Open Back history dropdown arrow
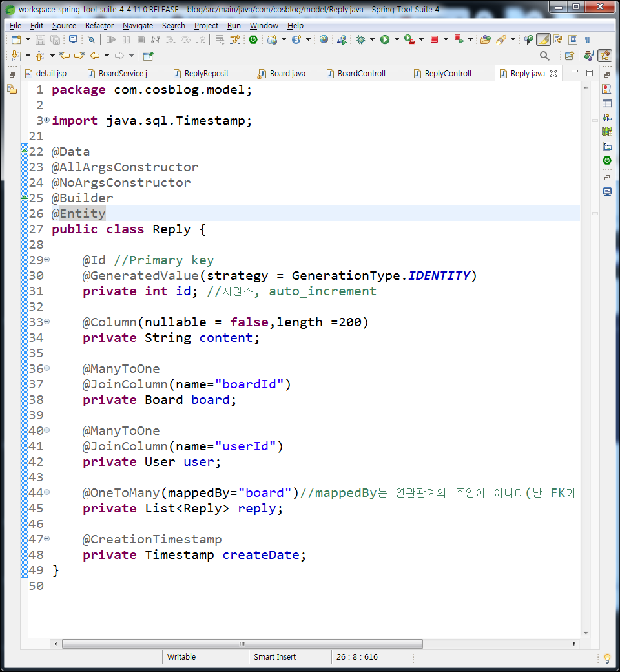 [107, 56]
